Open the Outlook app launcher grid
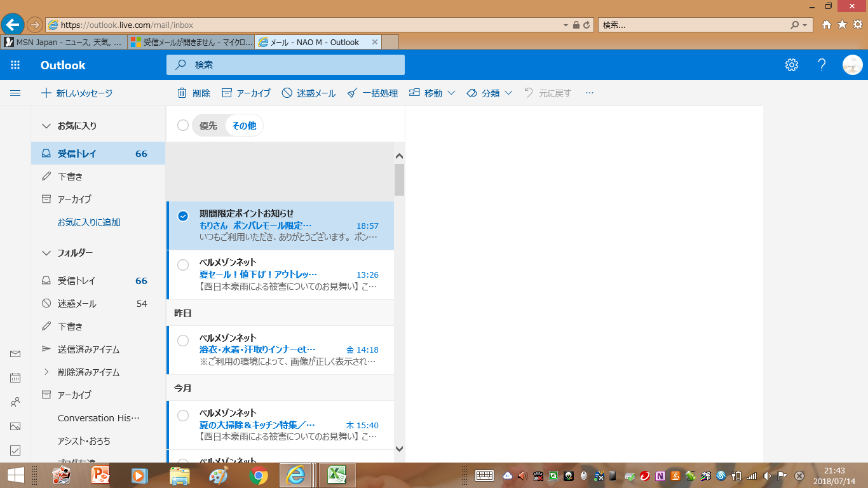Image resolution: width=868 pixels, height=488 pixels. [x=15, y=65]
